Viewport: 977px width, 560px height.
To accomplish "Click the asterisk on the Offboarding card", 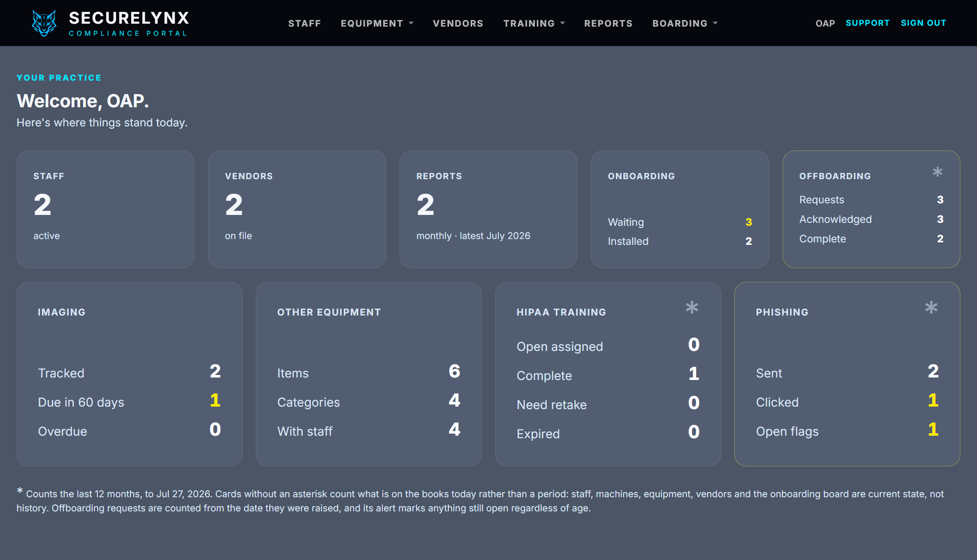I will (x=937, y=172).
